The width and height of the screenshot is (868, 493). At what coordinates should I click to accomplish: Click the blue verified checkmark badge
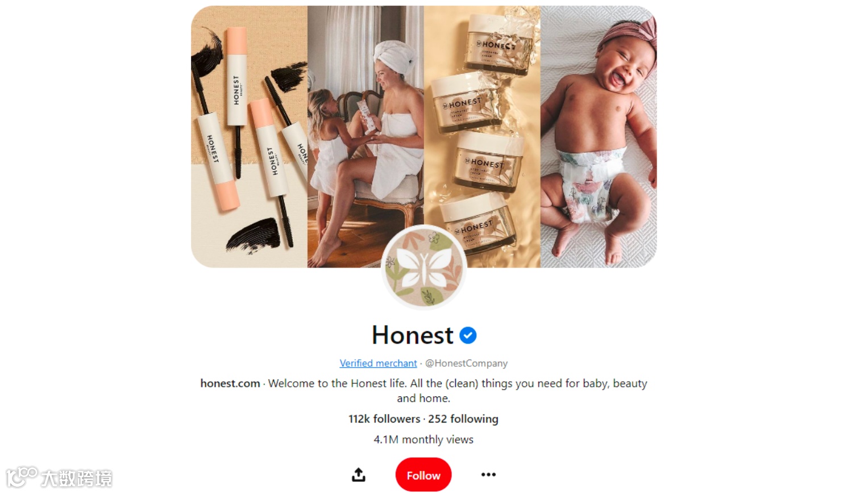[468, 336]
